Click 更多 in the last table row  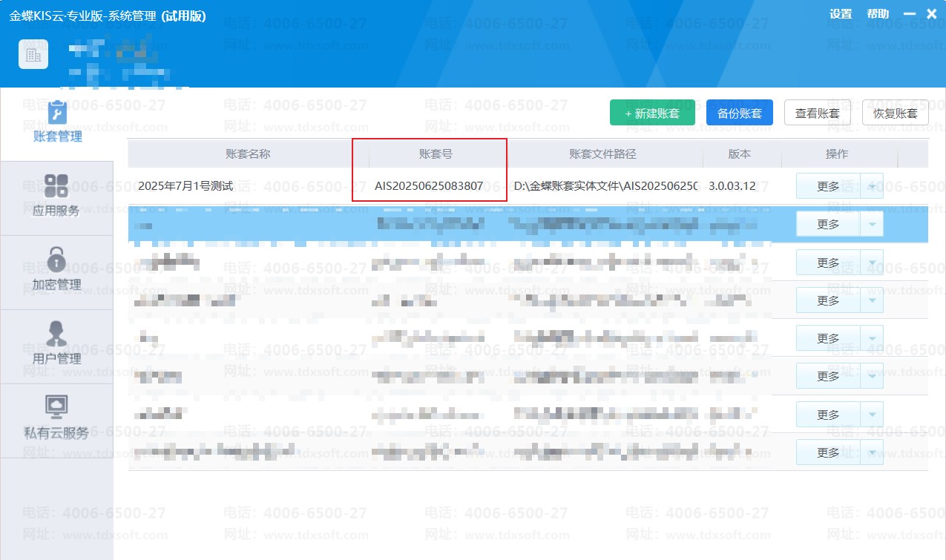click(828, 452)
